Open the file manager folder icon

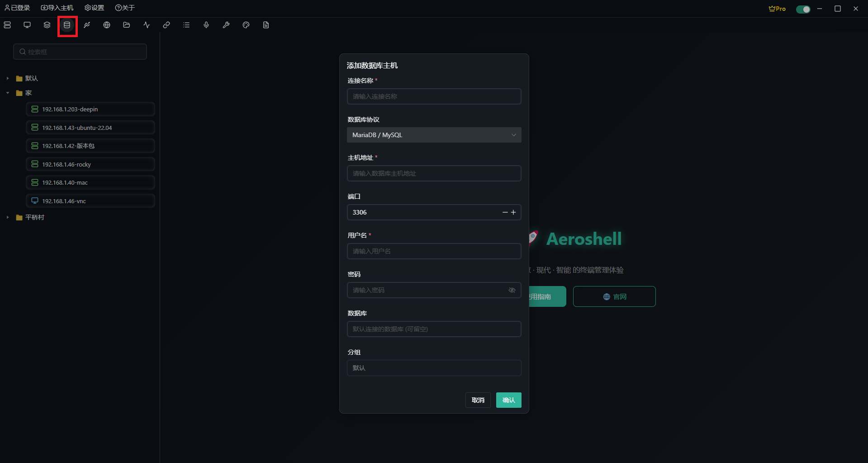tap(127, 25)
